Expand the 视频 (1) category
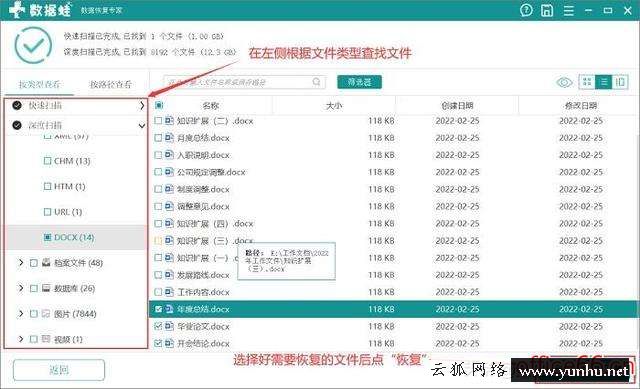The height and width of the screenshot is (389, 640). tap(20, 339)
